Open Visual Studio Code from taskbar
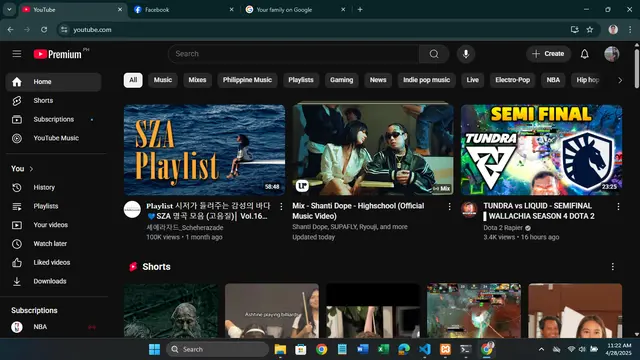Screen dimensions: 640x360 [424, 349]
